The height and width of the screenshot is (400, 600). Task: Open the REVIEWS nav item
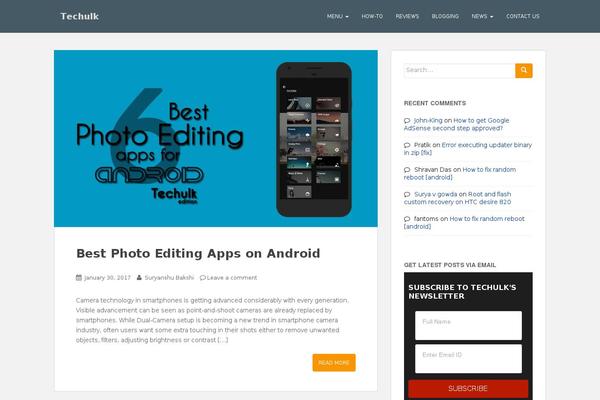[x=407, y=16]
